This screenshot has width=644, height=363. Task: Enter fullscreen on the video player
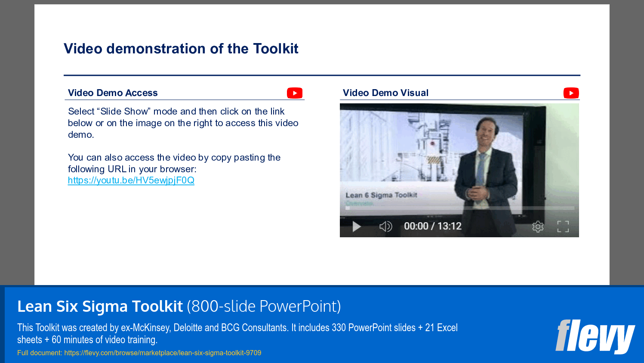click(563, 226)
